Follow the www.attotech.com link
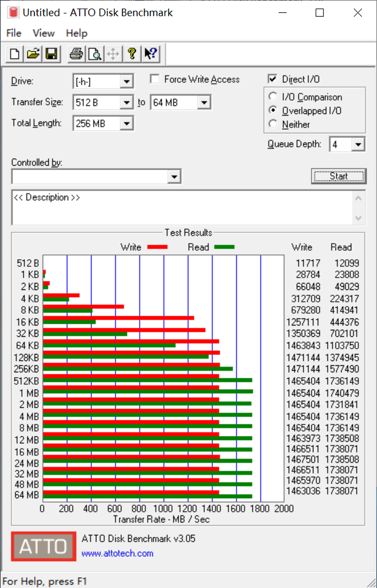 (117, 553)
